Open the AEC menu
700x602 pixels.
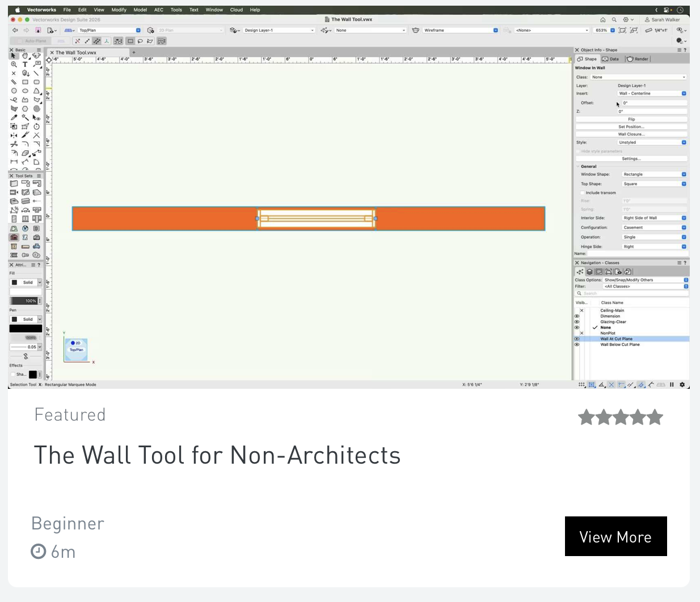point(158,10)
